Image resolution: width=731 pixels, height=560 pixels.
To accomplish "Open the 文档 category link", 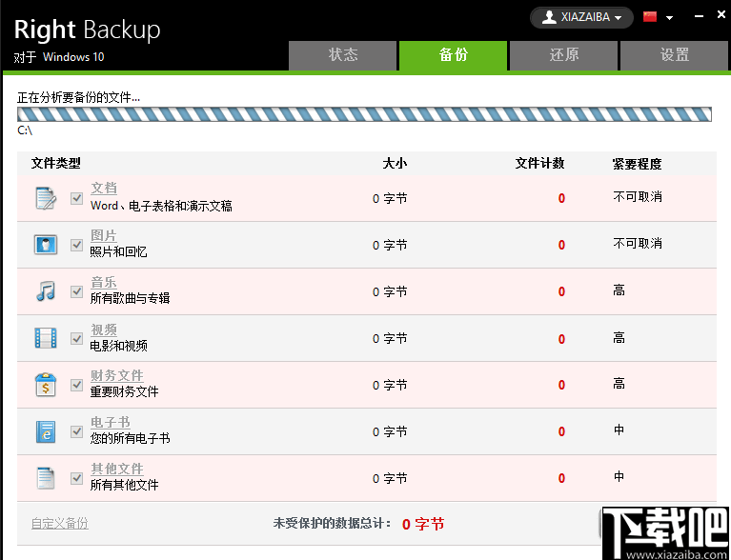I will [104, 189].
